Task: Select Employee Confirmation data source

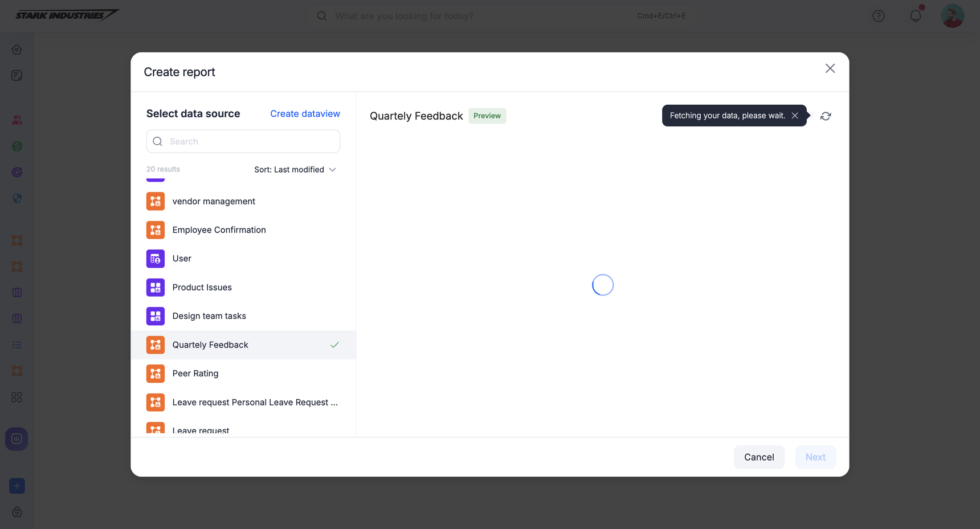Action: pyautogui.click(x=219, y=230)
